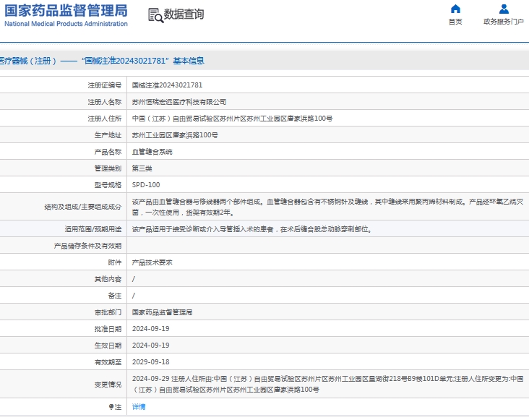Click the 生效日期 value 2024-09-19
This screenshot has width=529, height=420.
(x=151, y=345)
